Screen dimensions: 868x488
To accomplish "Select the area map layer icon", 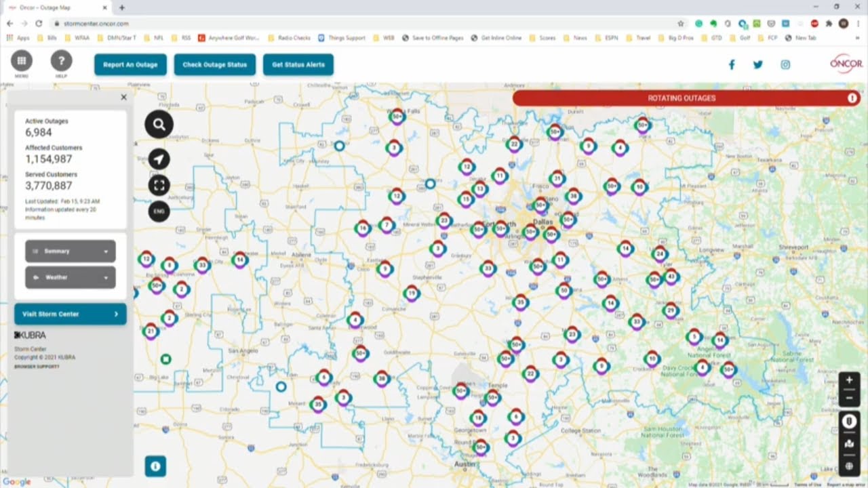I will coord(849,444).
